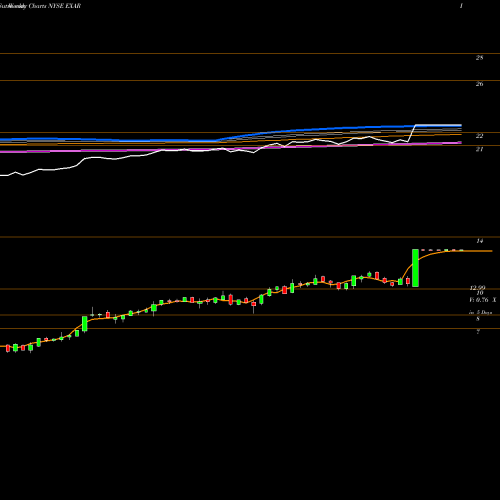
Task: Click the 'V: 0.76 X' volume text
Action: tap(483, 300)
